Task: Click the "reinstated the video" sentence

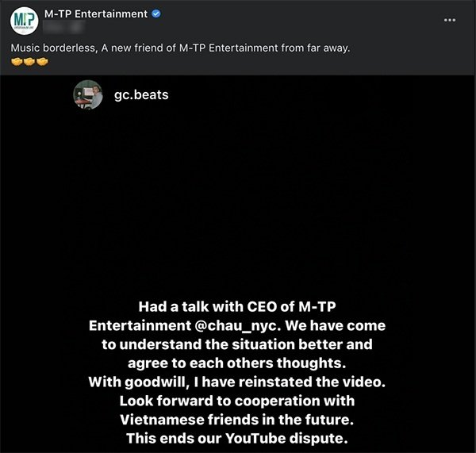Action: point(237,382)
